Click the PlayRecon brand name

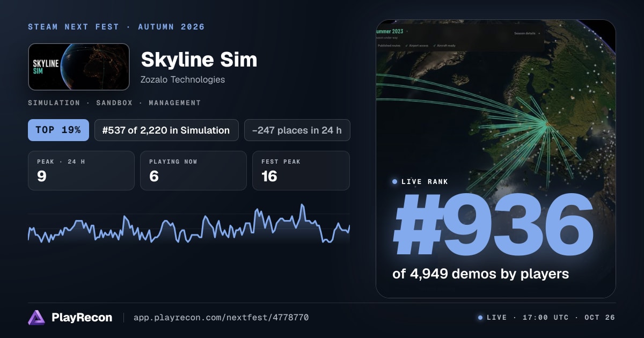click(82, 318)
